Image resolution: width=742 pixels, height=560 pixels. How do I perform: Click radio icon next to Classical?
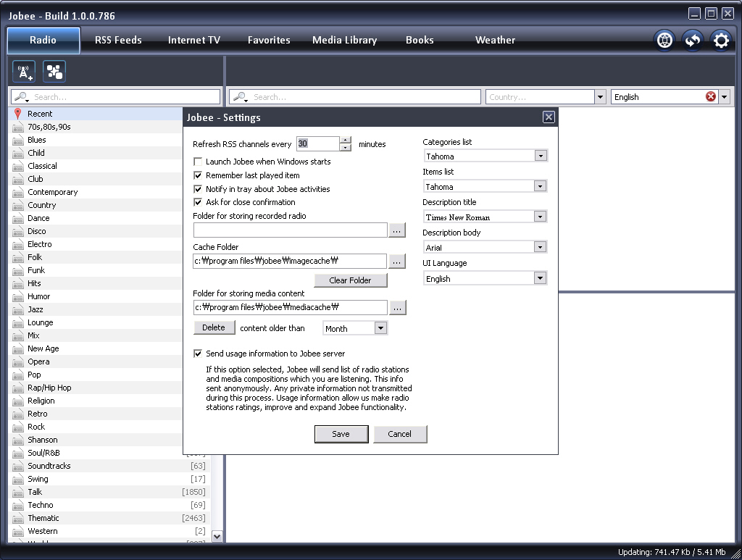click(17, 166)
